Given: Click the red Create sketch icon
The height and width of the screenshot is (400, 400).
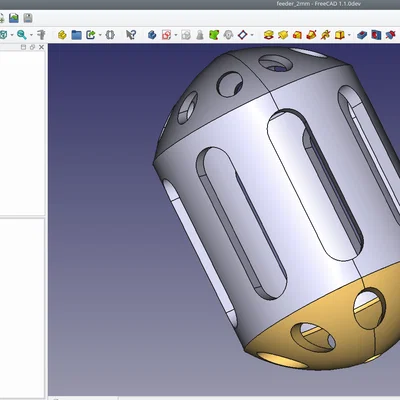Looking at the screenshot, I should 166,35.
